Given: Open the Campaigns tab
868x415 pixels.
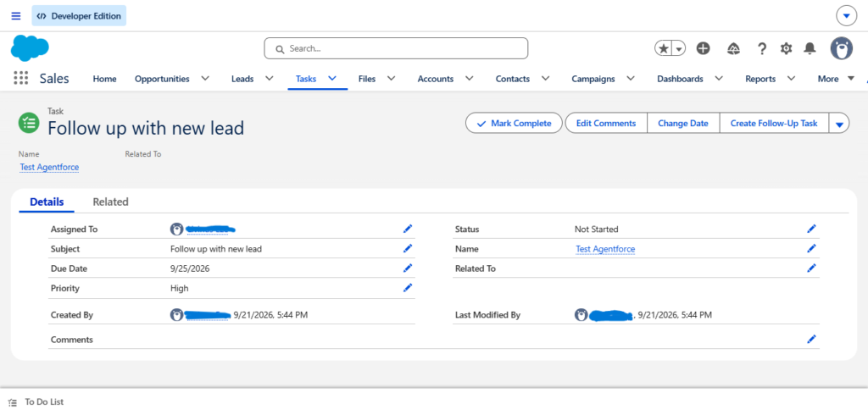Looking at the screenshot, I should (x=593, y=79).
